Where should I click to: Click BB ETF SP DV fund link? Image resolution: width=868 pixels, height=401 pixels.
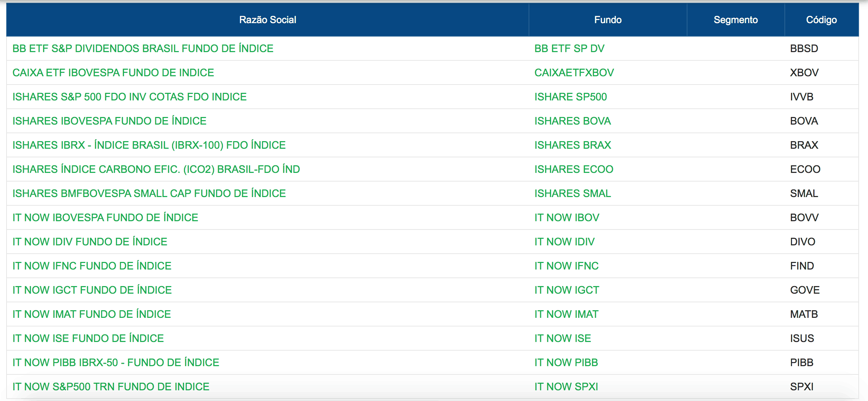coord(569,49)
